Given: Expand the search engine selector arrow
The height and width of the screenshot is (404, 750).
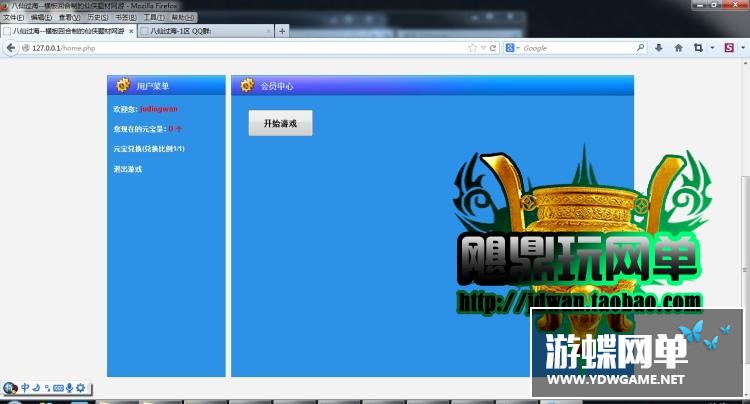Looking at the screenshot, I should 518,48.
